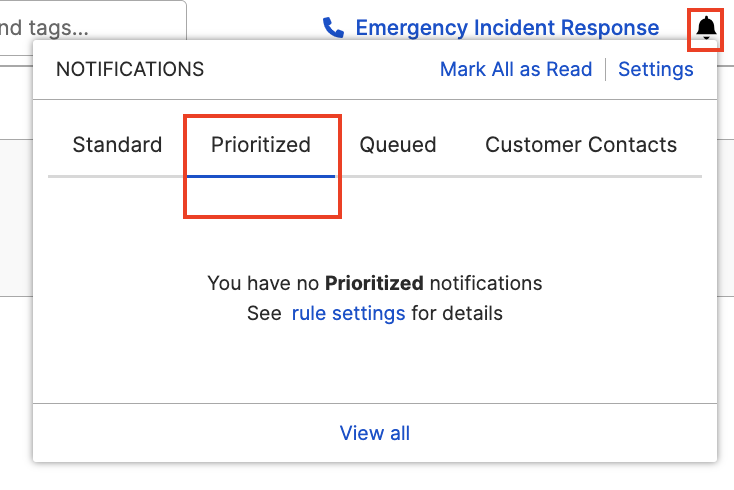The image size is (734, 490).
Task: Click the blue underline beneath Prioritized tab
Action: point(261,176)
